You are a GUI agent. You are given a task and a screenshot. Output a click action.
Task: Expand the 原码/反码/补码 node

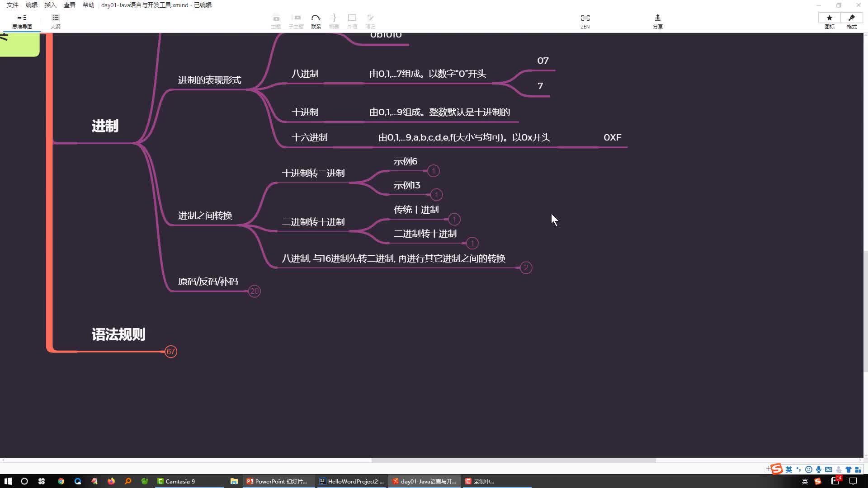(254, 291)
